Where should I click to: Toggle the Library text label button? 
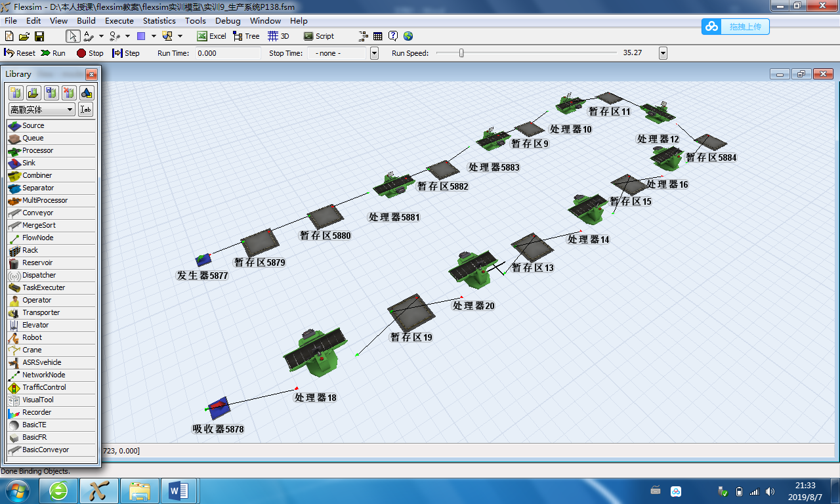pos(85,110)
